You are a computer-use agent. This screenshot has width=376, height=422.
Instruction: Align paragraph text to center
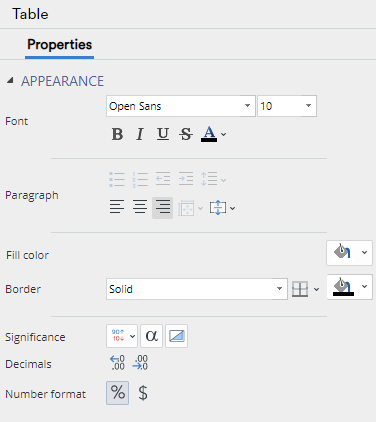[140, 208]
